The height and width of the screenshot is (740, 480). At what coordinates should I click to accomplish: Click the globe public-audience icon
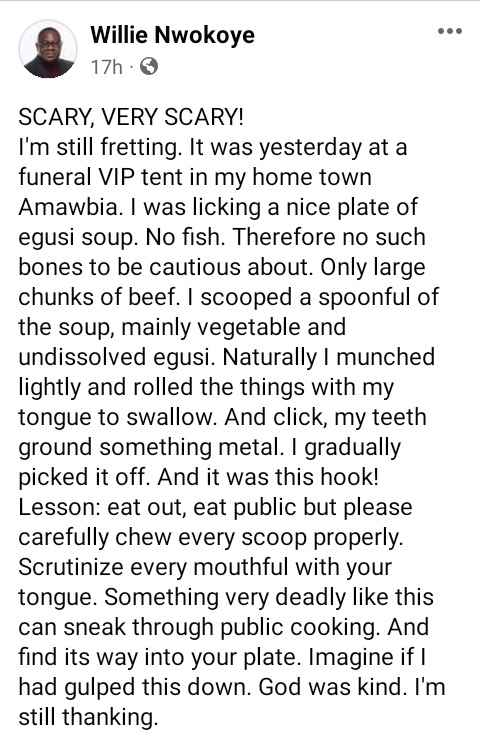tap(149, 67)
